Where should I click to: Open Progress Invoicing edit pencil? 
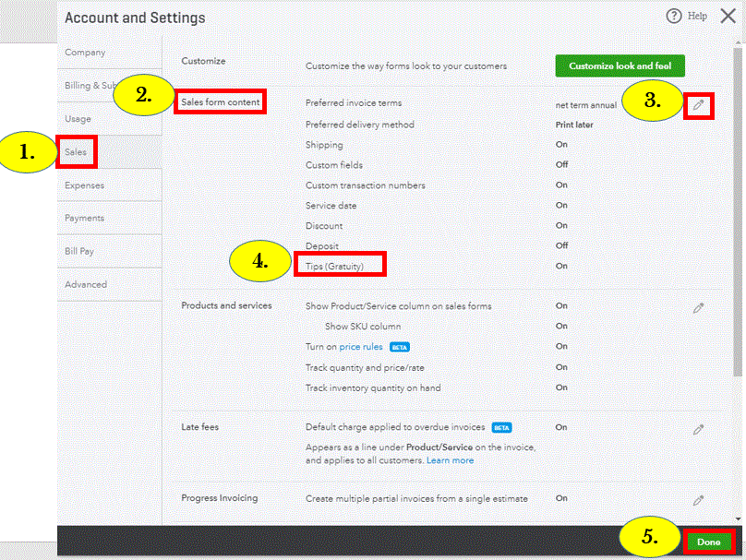[x=699, y=500]
